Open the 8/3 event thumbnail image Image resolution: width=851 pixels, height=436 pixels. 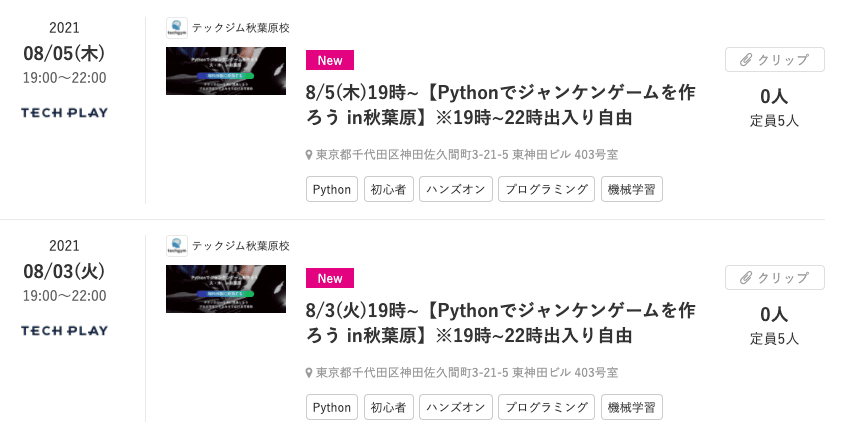click(x=226, y=289)
